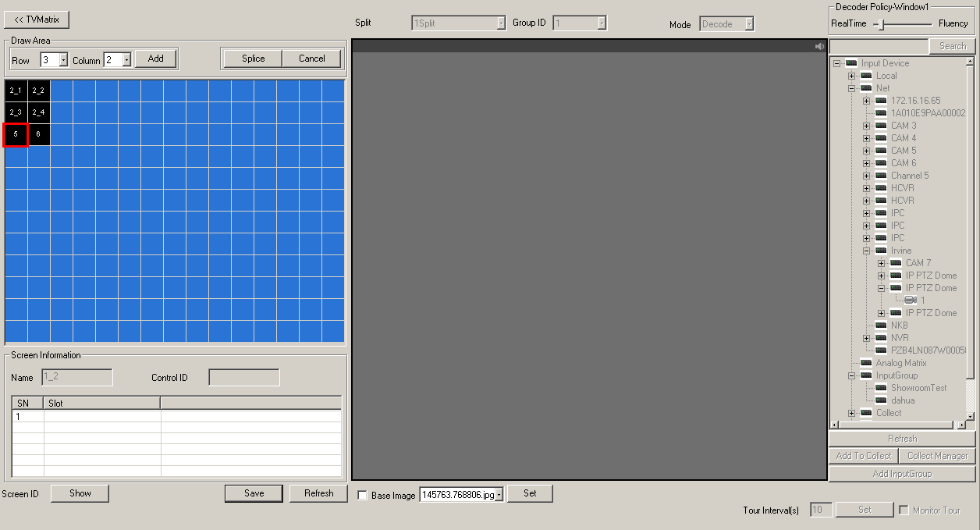This screenshot has height=530, width=980.
Task: Select the Analog Matrix device icon
Action: (866, 362)
